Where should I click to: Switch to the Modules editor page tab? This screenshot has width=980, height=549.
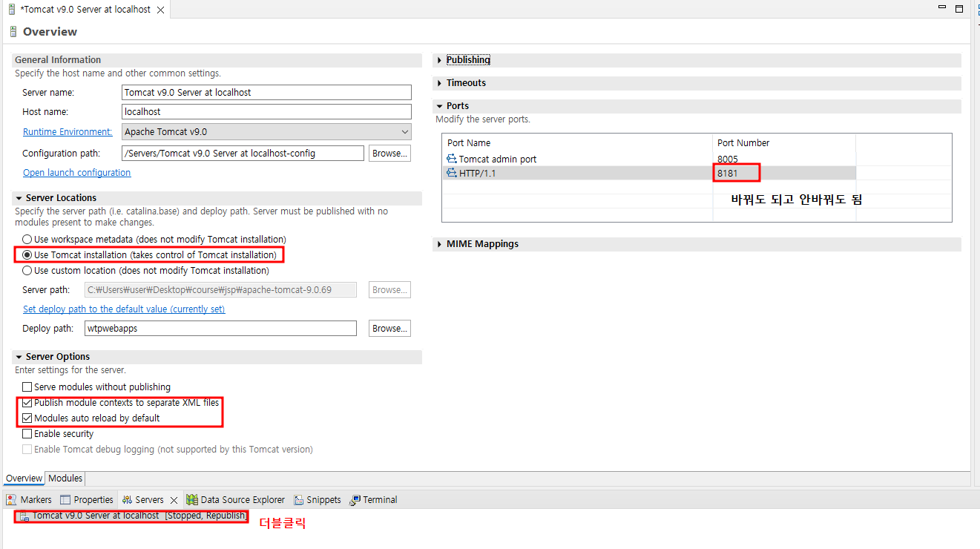[65, 479]
